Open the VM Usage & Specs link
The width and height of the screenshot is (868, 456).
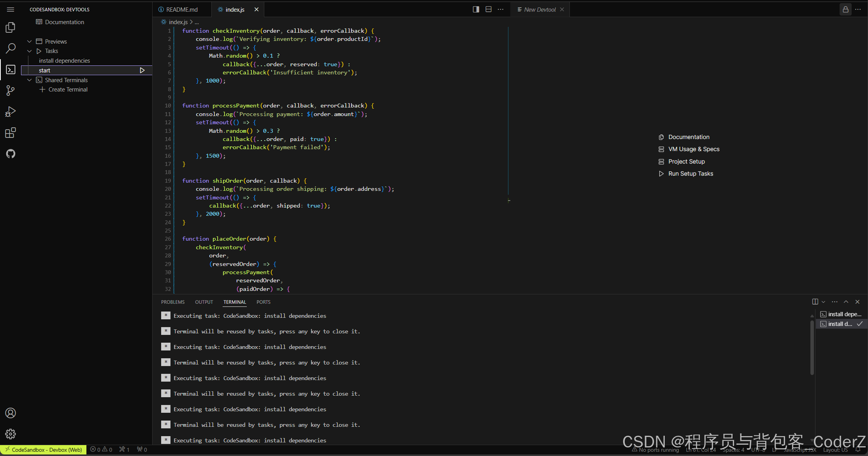pos(694,149)
